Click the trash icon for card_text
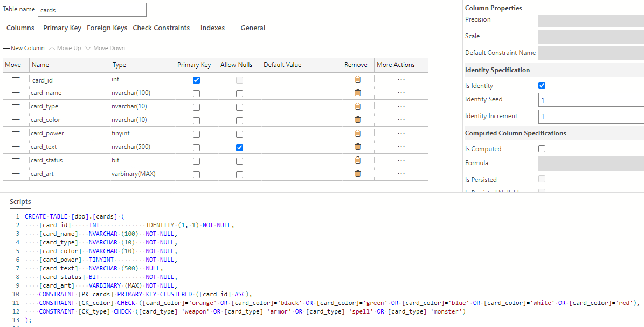Image resolution: width=644 pixels, height=327 pixels. [358, 146]
